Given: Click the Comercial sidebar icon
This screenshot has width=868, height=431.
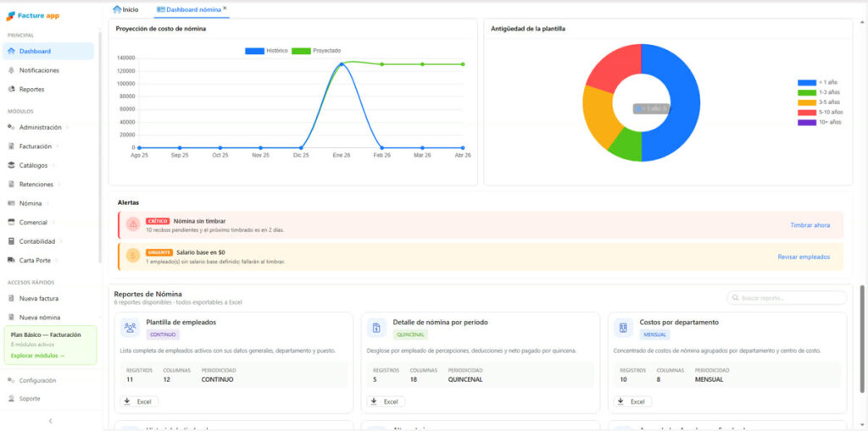Looking at the screenshot, I should pyautogui.click(x=11, y=223).
